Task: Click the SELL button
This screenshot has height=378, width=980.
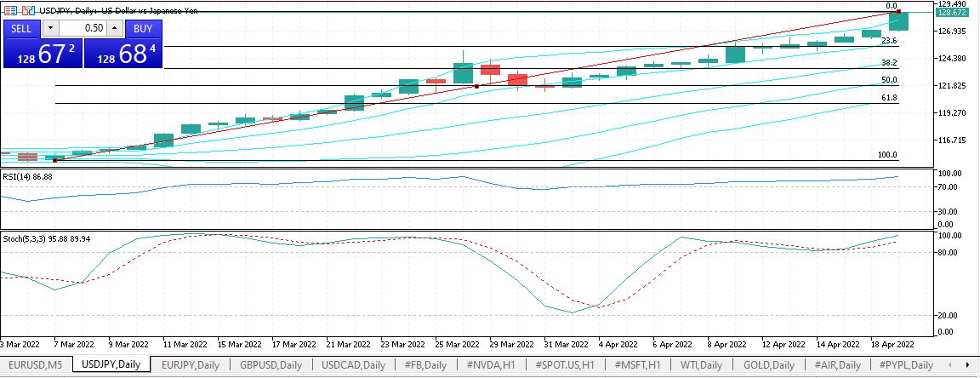Action: pos(20,29)
